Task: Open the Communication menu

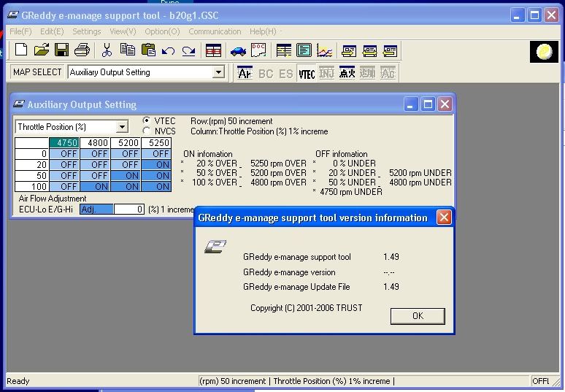Action: click(x=215, y=31)
